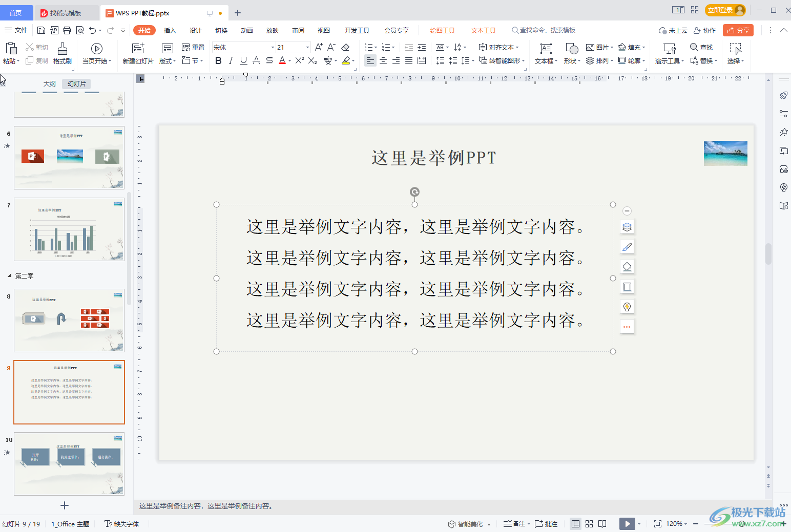Click the Replace (替换) button

703,60
